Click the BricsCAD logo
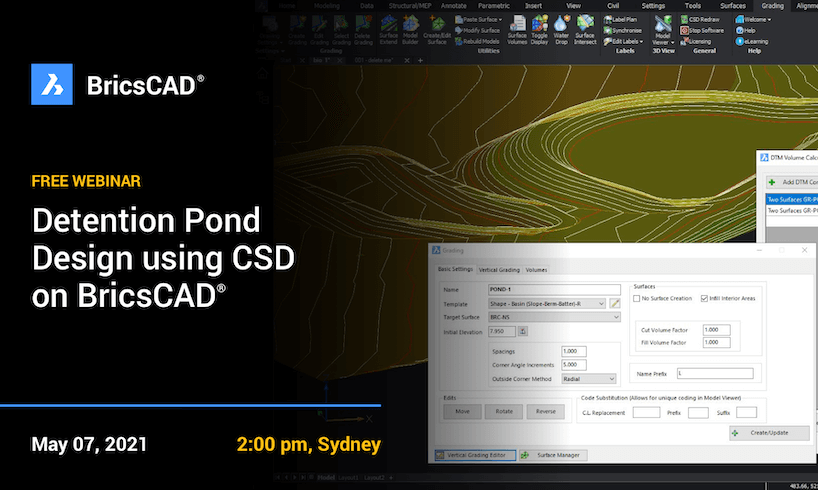Viewport: 818px width, 490px height. [x=52, y=84]
